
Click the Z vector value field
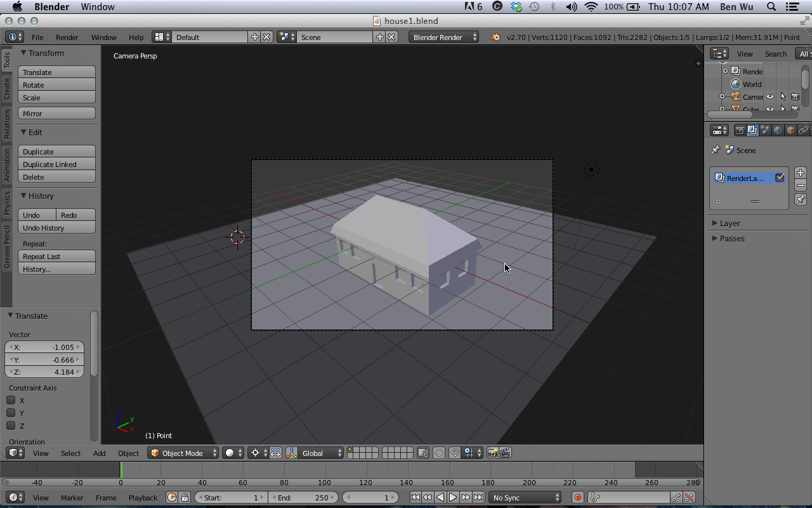click(x=44, y=371)
